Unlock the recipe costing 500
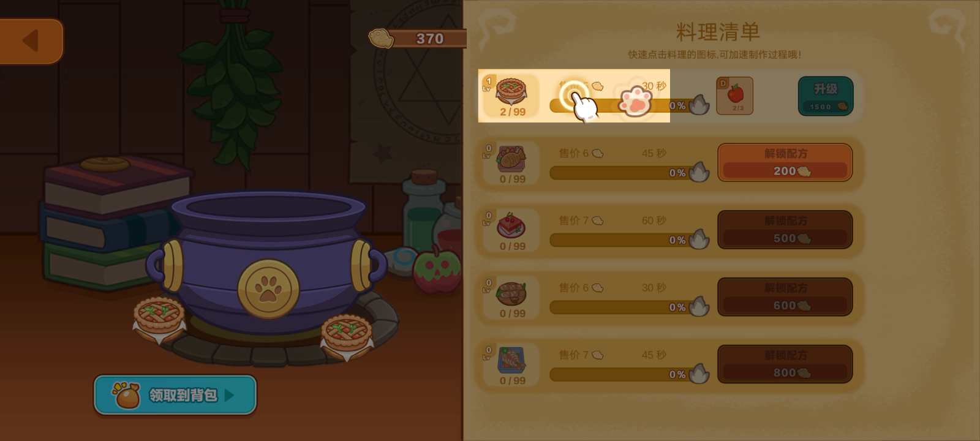Image resolution: width=980 pixels, height=441 pixels. click(x=785, y=230)
